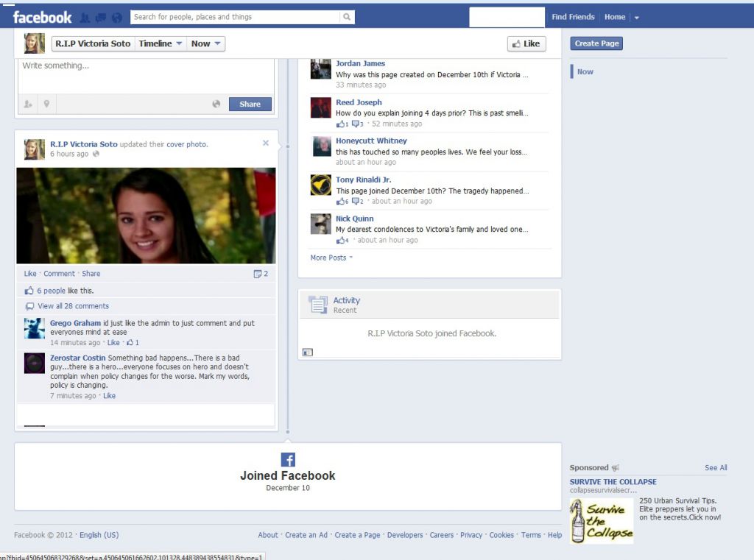Open the Now dropdown in the header
Image resolution: width=754 pixels, height=560 pixels.
point(206,43)
